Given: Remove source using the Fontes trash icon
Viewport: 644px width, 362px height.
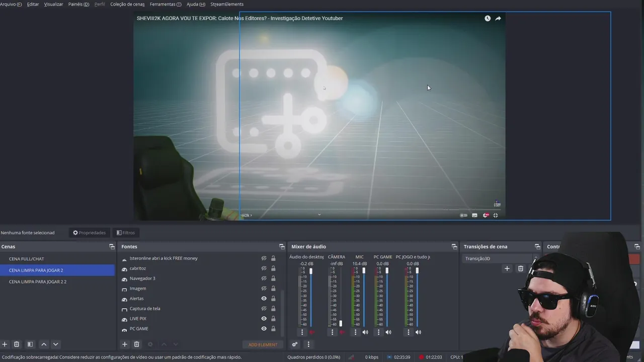Looking at the screenshot, I should point(136,344).
